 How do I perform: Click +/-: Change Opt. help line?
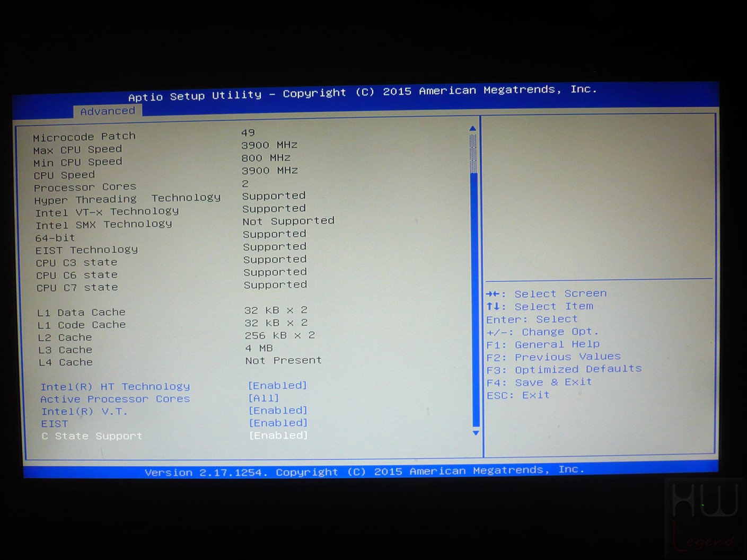click(543, 332)
